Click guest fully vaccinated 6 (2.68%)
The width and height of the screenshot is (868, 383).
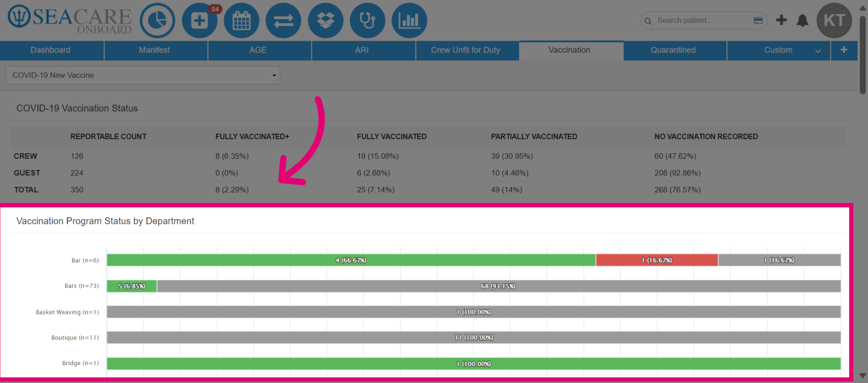[373, 173]
